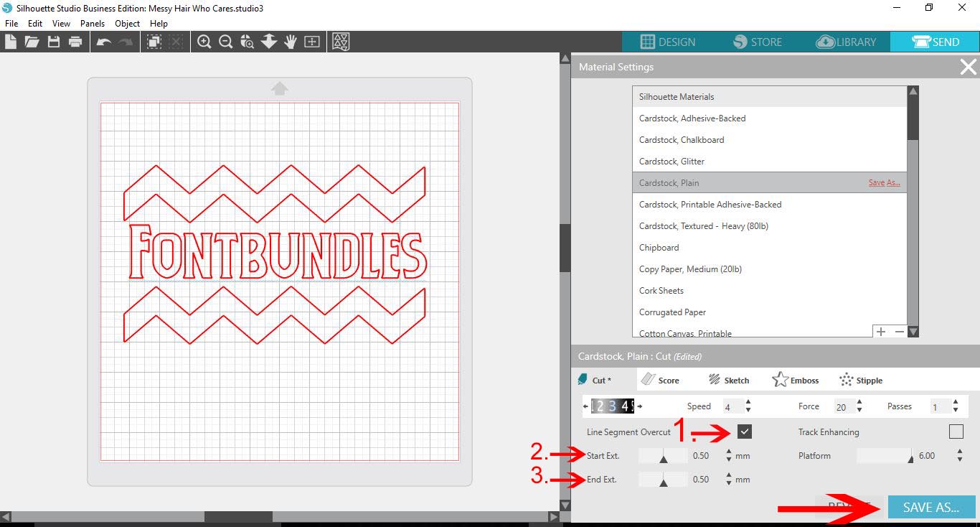980x527 pixels.
Task: Click the End Ext. slider
Action: click(x=663, y=480)
